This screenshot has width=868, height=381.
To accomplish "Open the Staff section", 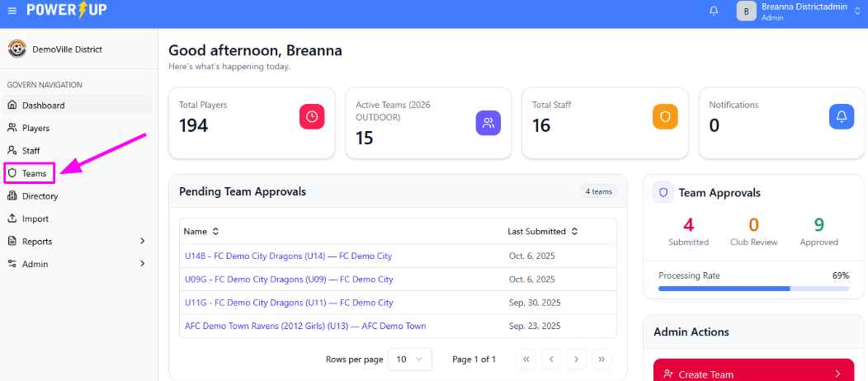I will click(78, 150).
